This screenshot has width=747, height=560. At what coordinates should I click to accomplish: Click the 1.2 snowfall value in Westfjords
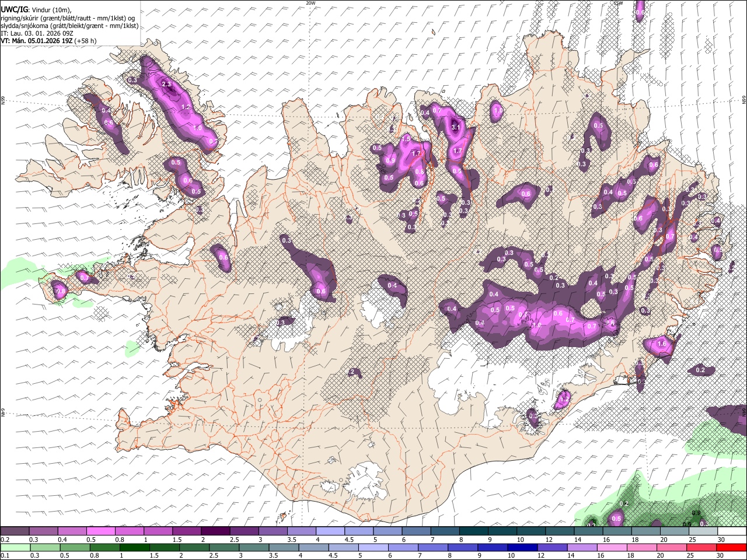pos(186,107)
